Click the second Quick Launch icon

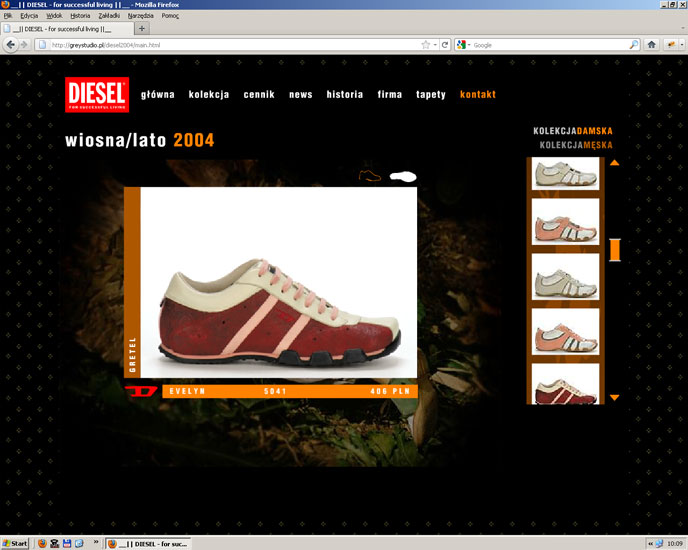[54, 543]
